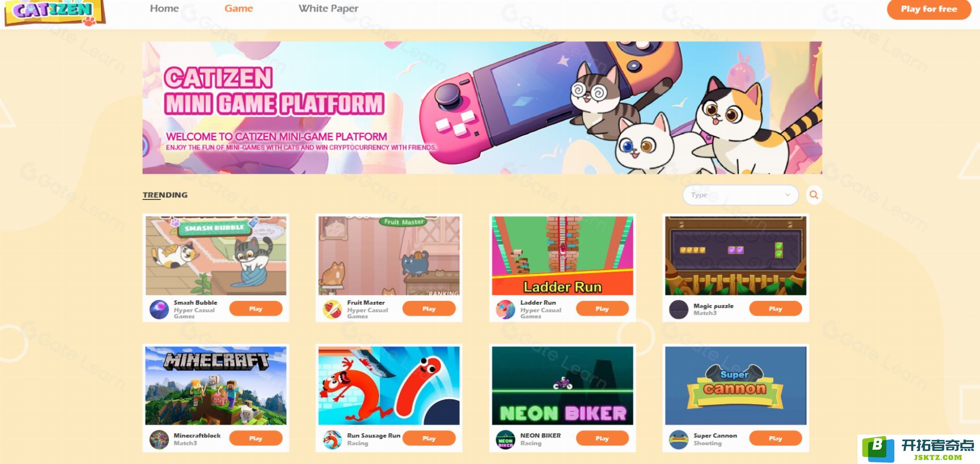
Task: Open the White Paper menu item
Action: pyautogui.click(x=328, y=8)
